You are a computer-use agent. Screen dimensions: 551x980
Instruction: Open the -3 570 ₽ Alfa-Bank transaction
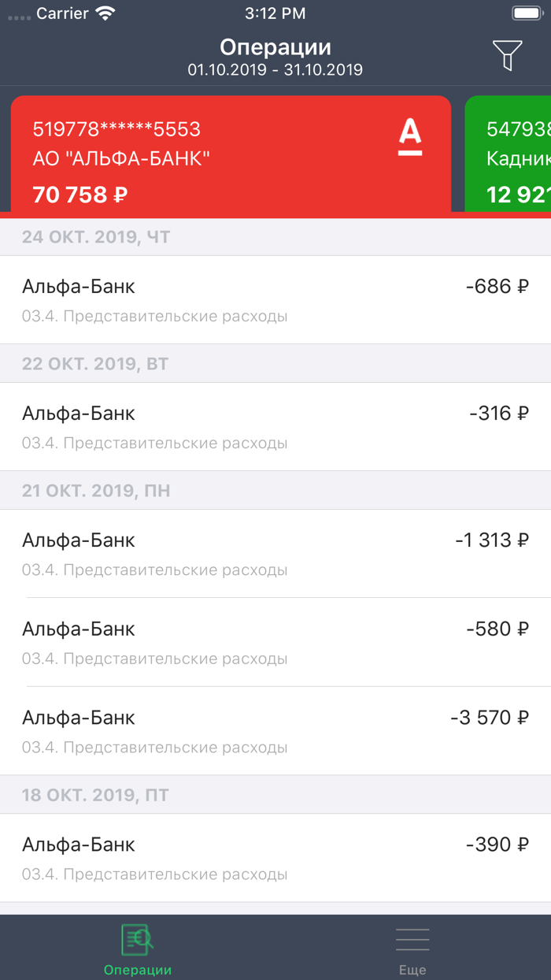coord(275,731)
